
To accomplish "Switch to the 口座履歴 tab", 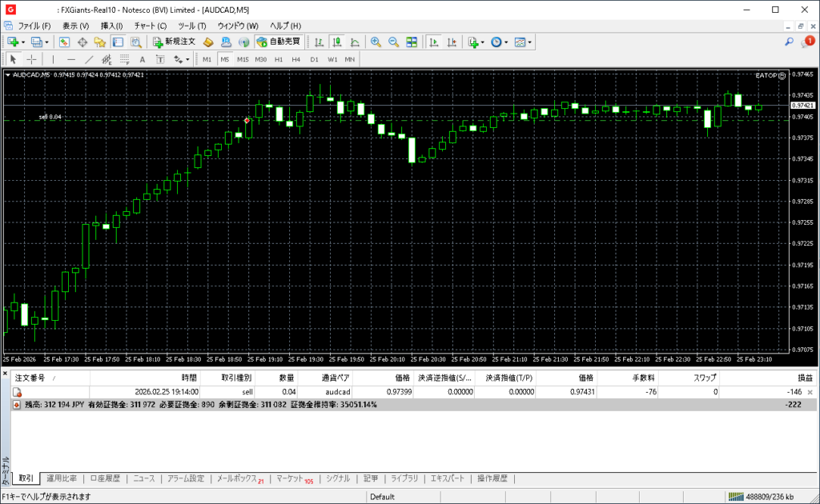I will (105, 478).
